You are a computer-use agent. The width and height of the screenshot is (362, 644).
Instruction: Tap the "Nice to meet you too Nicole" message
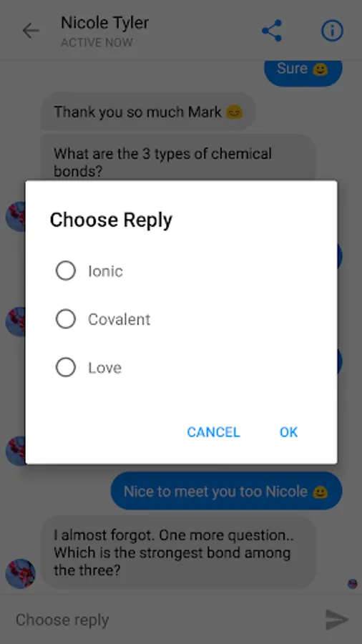coord(226,491)
